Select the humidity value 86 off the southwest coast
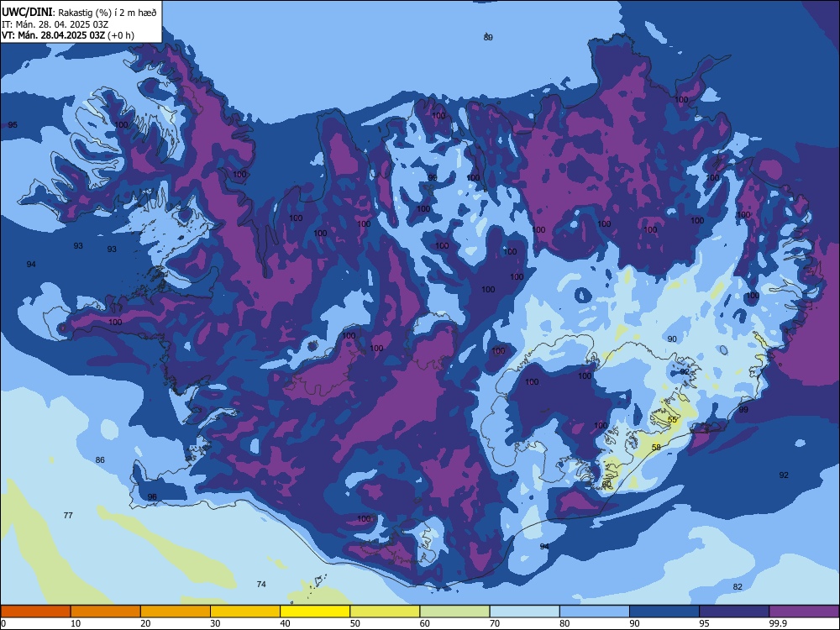 (x=100, y=459)
